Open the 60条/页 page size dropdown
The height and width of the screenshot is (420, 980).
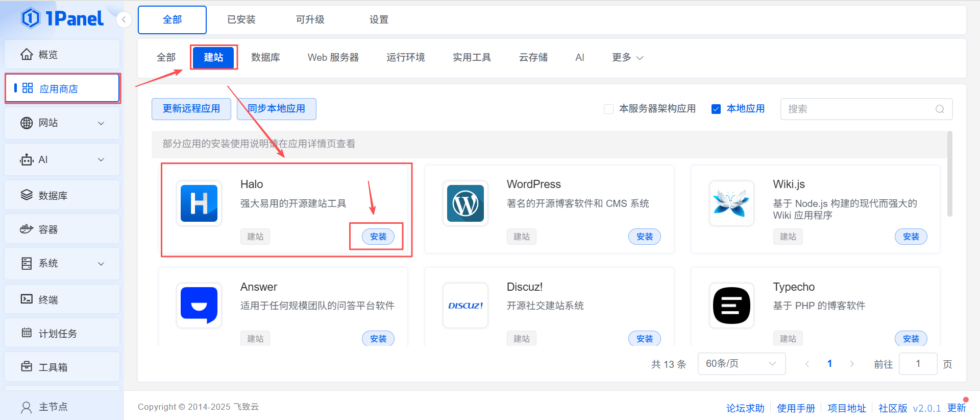coord(741,364)
